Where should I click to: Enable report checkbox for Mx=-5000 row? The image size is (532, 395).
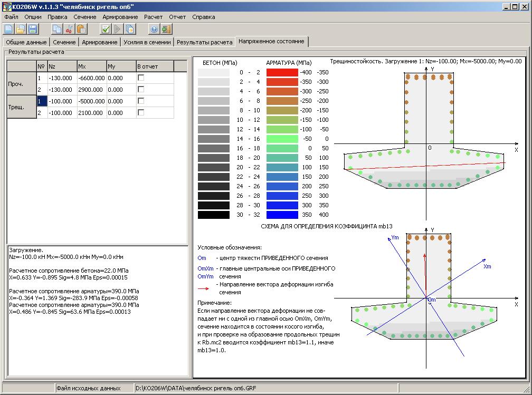(x=141, y=101)
